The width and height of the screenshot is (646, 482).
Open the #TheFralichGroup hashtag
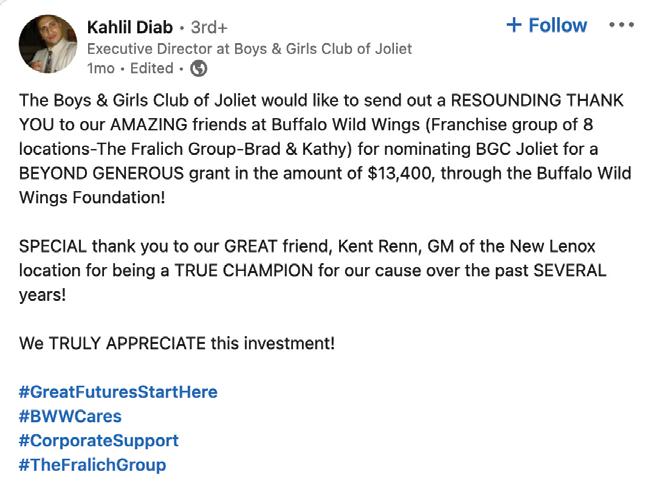tap(92, 465)
